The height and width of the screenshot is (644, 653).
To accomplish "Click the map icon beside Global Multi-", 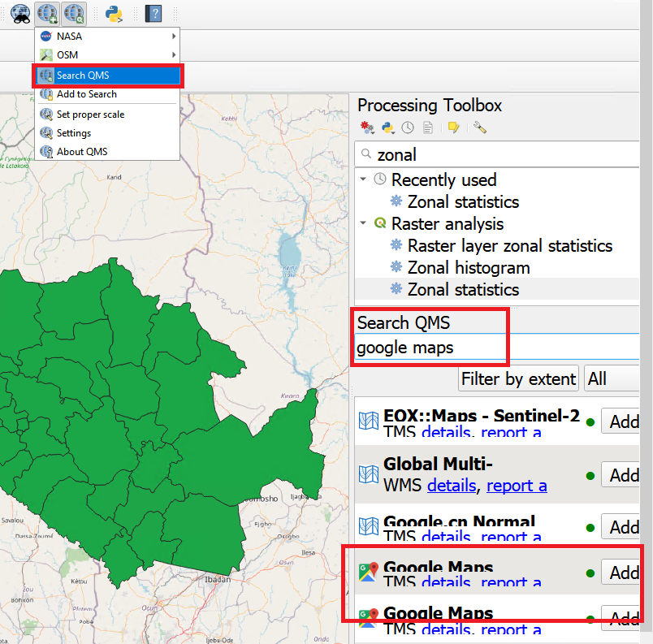I will [369, 474].
